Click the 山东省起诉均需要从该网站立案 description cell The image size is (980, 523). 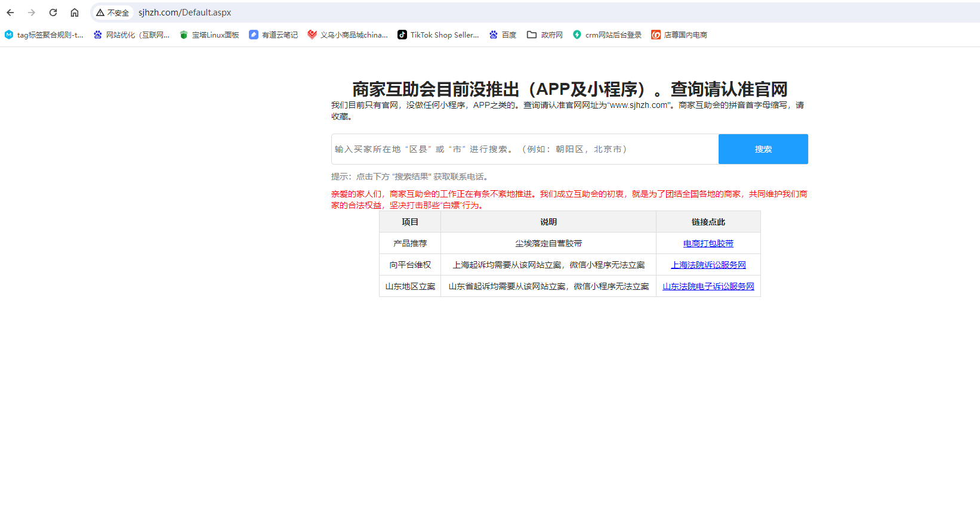point(548,286)
